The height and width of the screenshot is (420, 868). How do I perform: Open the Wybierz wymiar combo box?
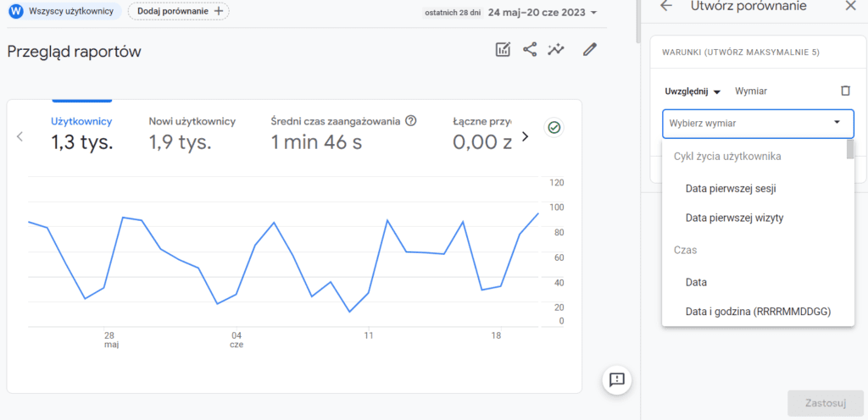(758, 124)
